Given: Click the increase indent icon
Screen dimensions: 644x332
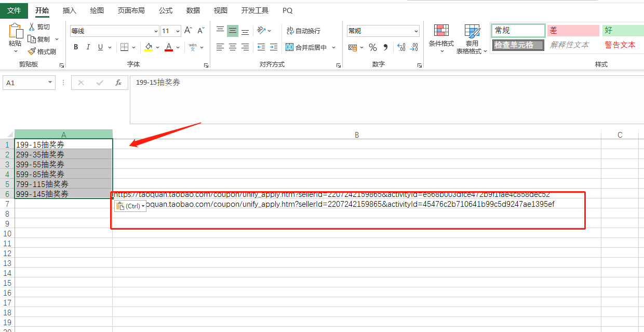Looking at the screenshot, I should click(273, 47).
